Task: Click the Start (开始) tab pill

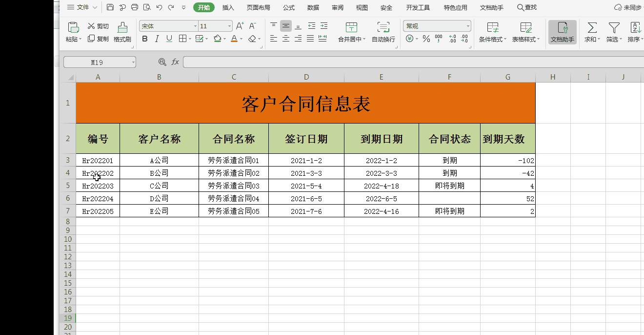Action: pyautogui.click(x=204, y=7)
